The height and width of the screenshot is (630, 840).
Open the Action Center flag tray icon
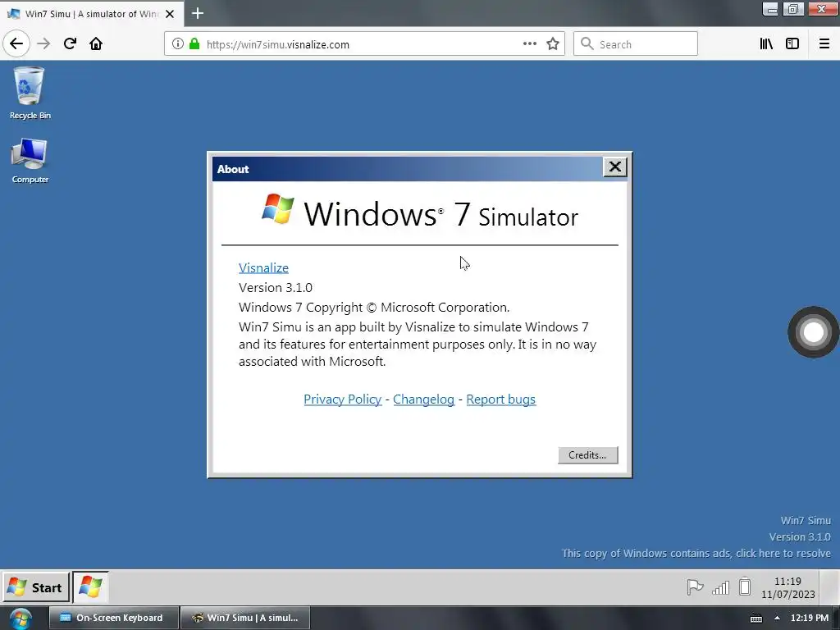click(x=695, y=587)
